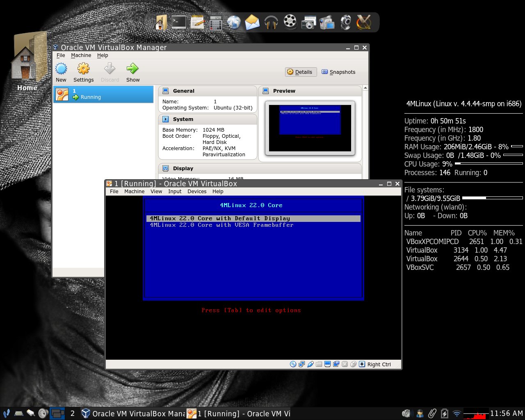Open the Machine menu in VirtualBox Manager
Image resolution: width=525 pixels, height=420 pixels.
81,55
